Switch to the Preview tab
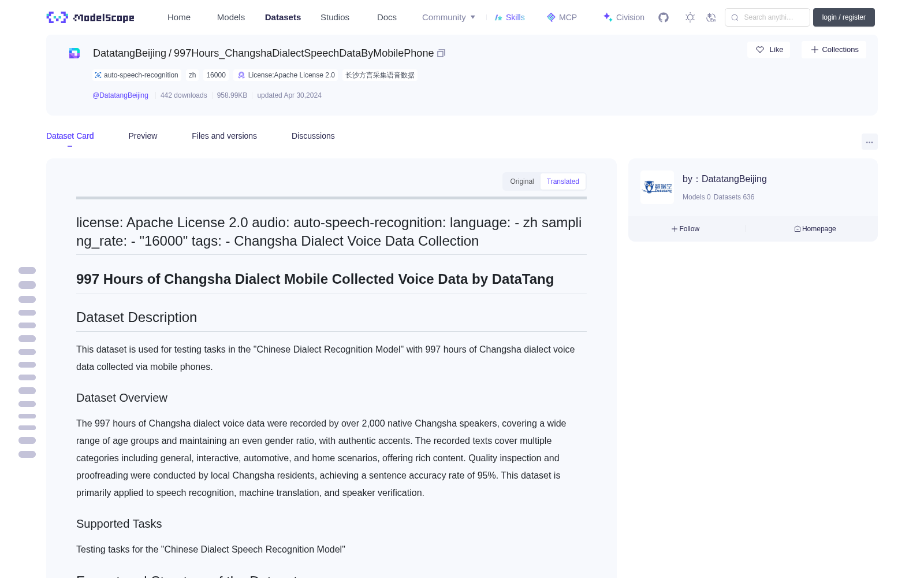 coord(143,136)
